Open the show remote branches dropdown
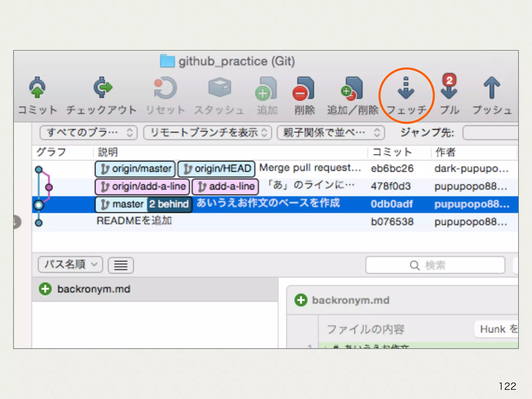The height and width of the screenshot is (399, 532). (x=208, y=133)
